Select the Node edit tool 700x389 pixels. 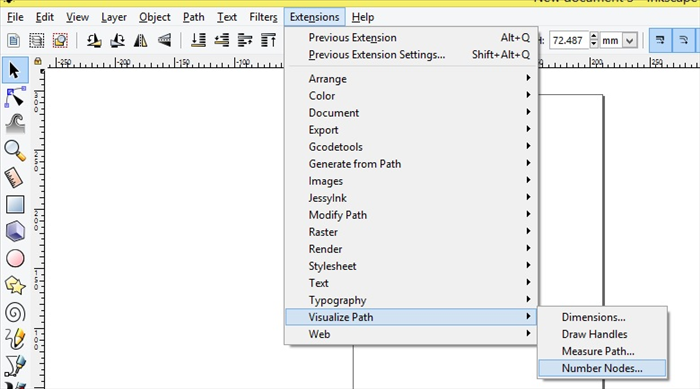tap(15, 97)
